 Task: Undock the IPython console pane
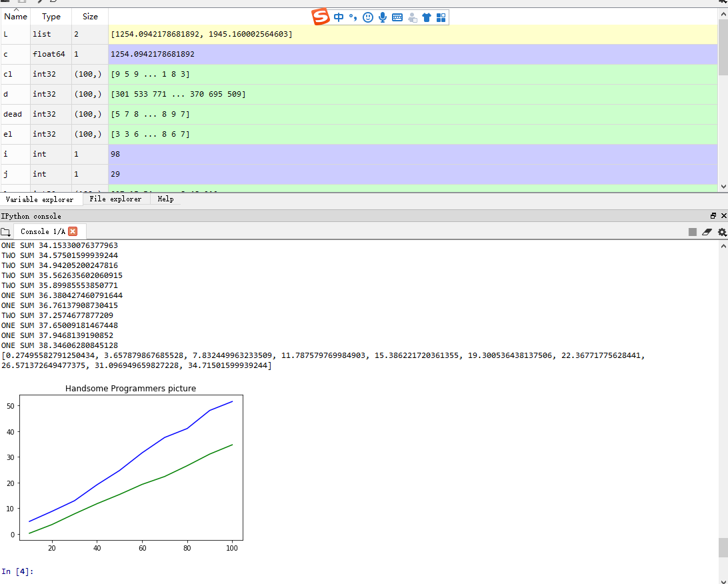tap(713, 215)
